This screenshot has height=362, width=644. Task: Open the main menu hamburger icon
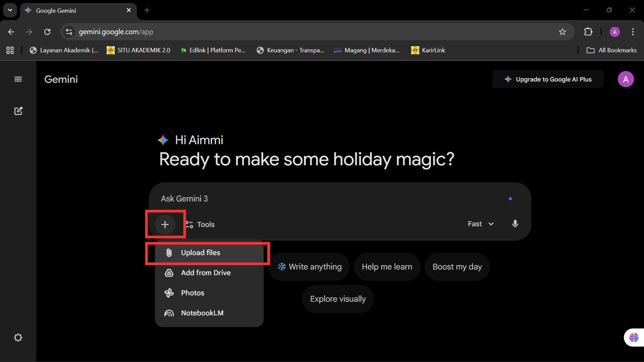(x=18, y=79)
